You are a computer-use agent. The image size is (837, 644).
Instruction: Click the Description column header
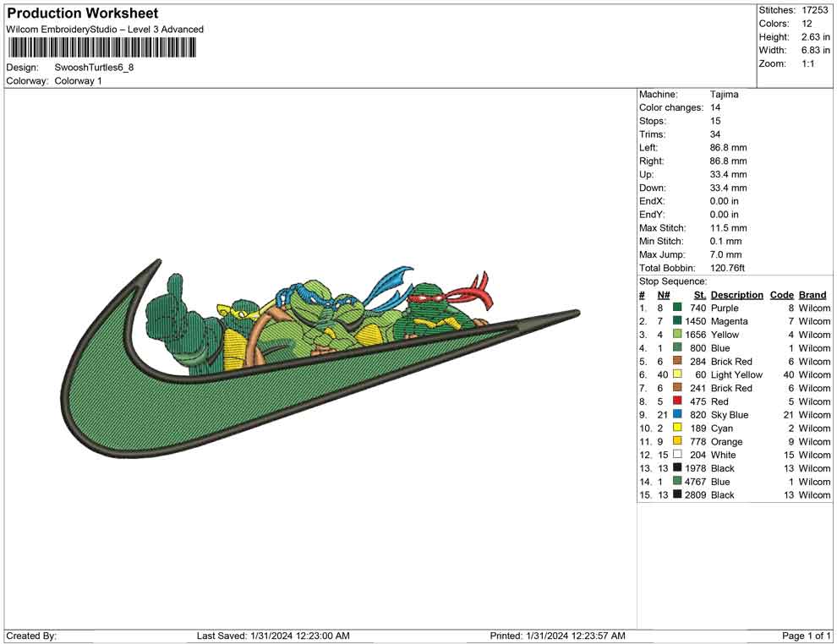pyautogui.click(x=737, y=295)
